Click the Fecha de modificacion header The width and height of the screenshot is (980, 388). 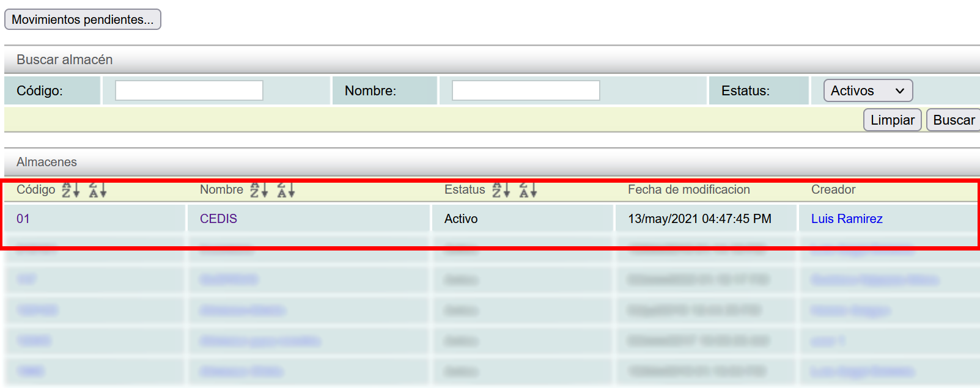point(688,190)
